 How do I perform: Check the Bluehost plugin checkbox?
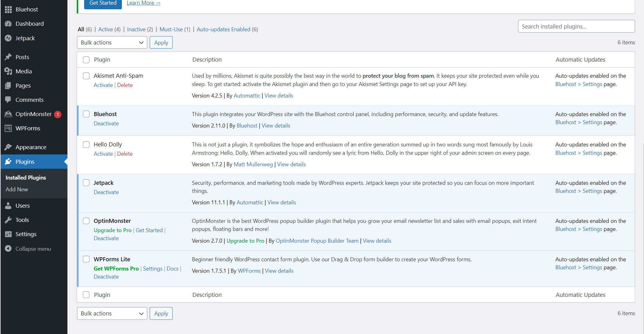tap(86, 114)
